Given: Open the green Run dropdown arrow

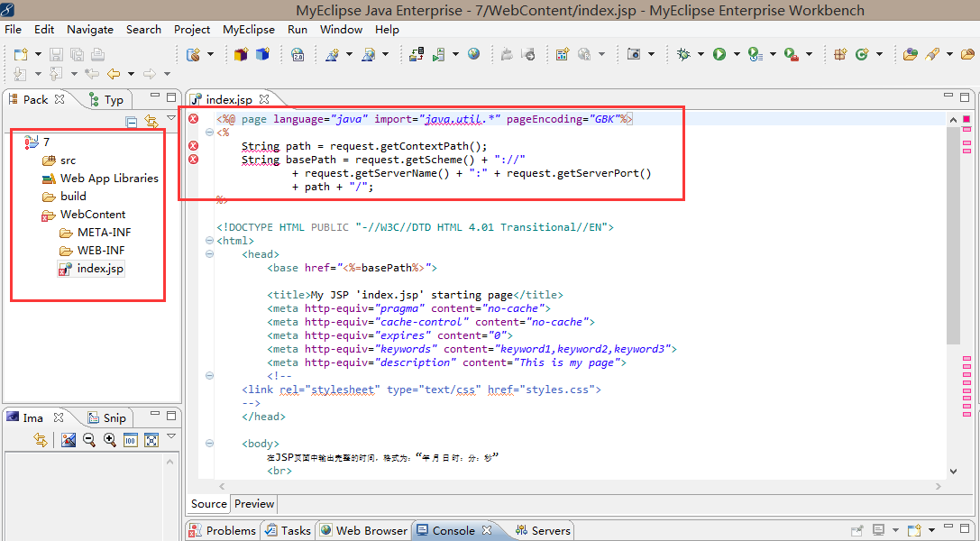Looking at the screenshot, I should tap(737, 54).
